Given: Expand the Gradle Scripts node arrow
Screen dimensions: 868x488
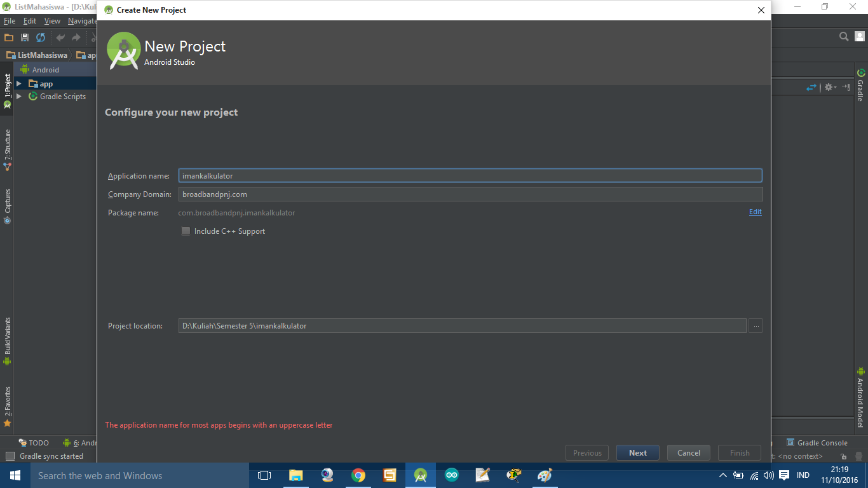Looking at the screenshot, I should (19, 97).
